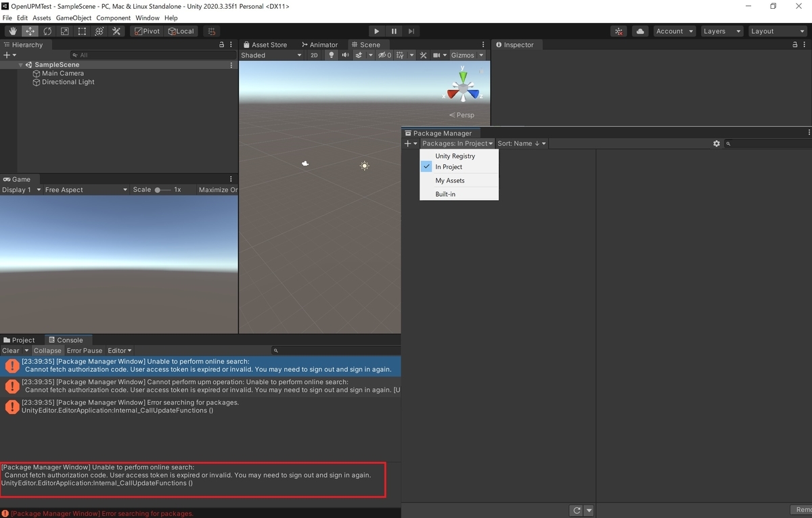Switch to the Animator tab
Image resolution: width=812 pixels, height=518 pixels.
click(x=320, y=45)
